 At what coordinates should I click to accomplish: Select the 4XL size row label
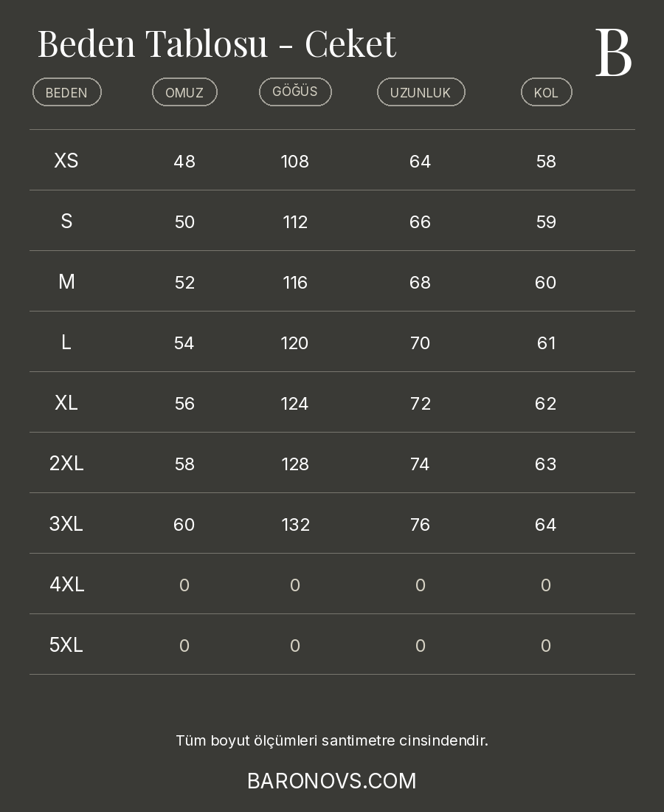pyautogui.click(x=66, y=585)
